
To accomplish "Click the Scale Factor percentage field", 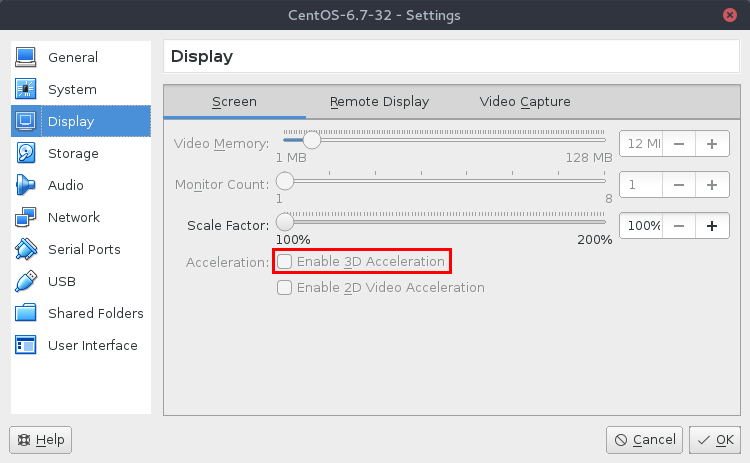I will point(641,225).
